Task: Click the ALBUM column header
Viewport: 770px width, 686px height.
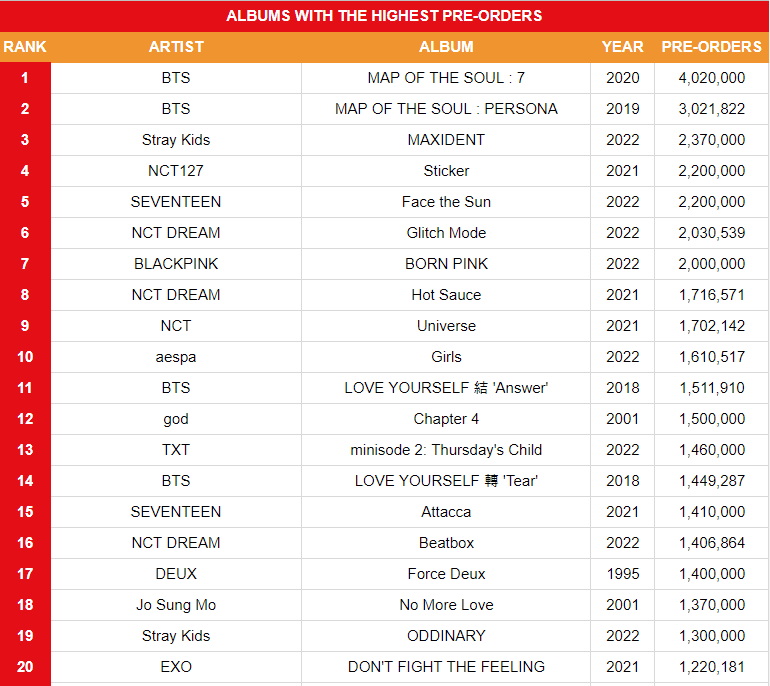Action: 446,47
